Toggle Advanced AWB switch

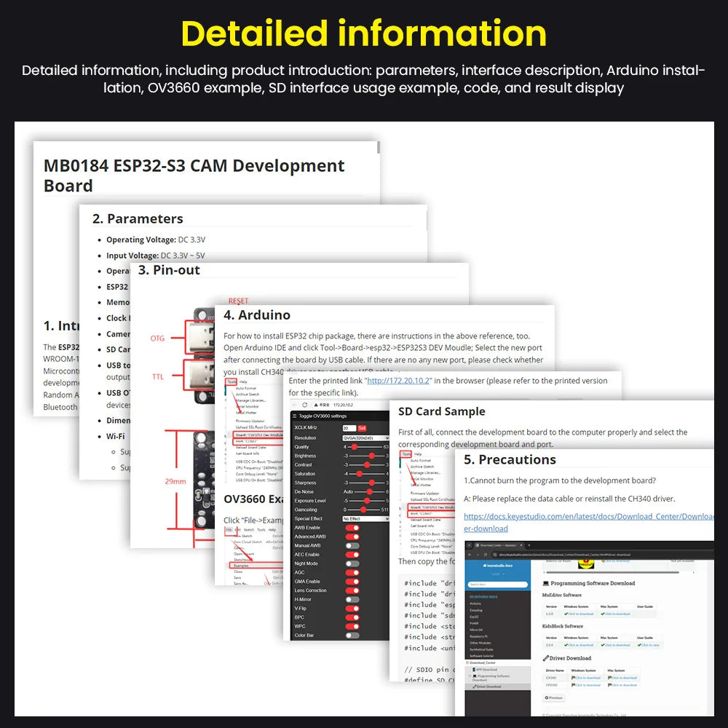[352, 537]
